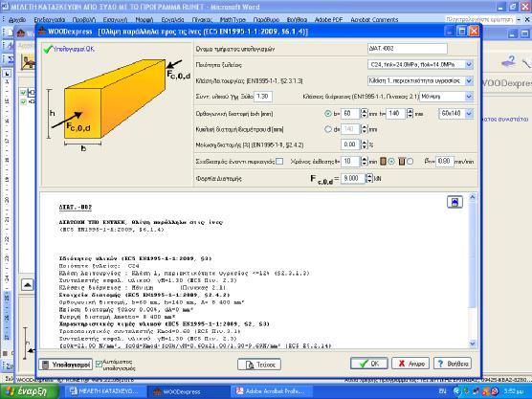Switch to Word document taskbar button
The image size is (532, 399).
[105, 391]
